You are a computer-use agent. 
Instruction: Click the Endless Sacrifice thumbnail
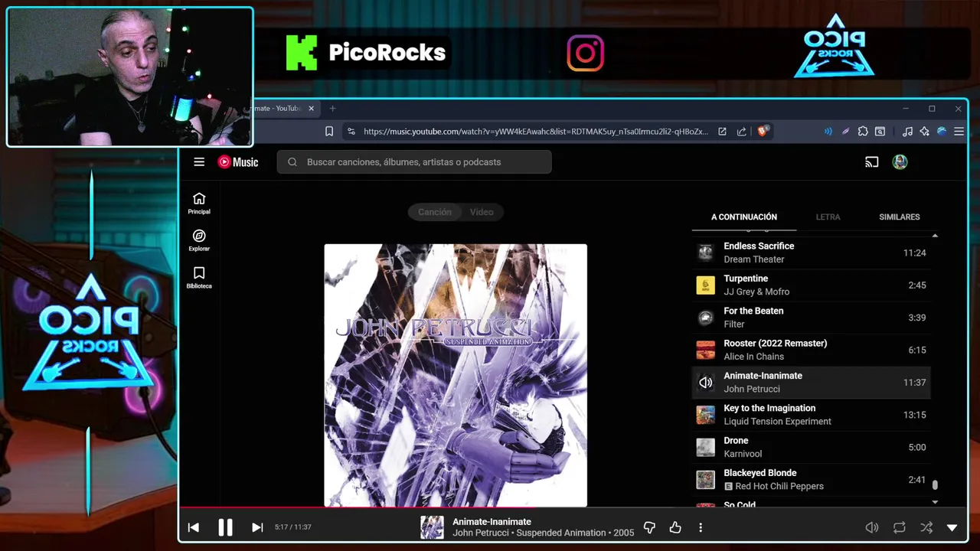[705, 253]
